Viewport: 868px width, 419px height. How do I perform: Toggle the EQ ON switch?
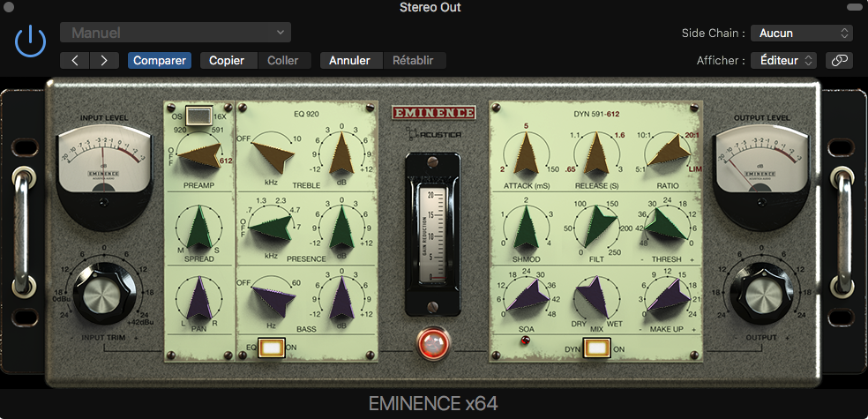(272, 348)
